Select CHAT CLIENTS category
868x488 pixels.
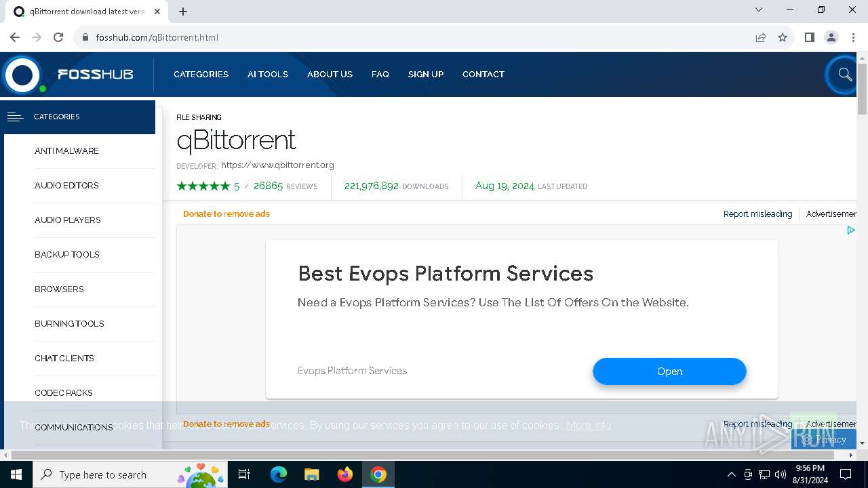64,359
